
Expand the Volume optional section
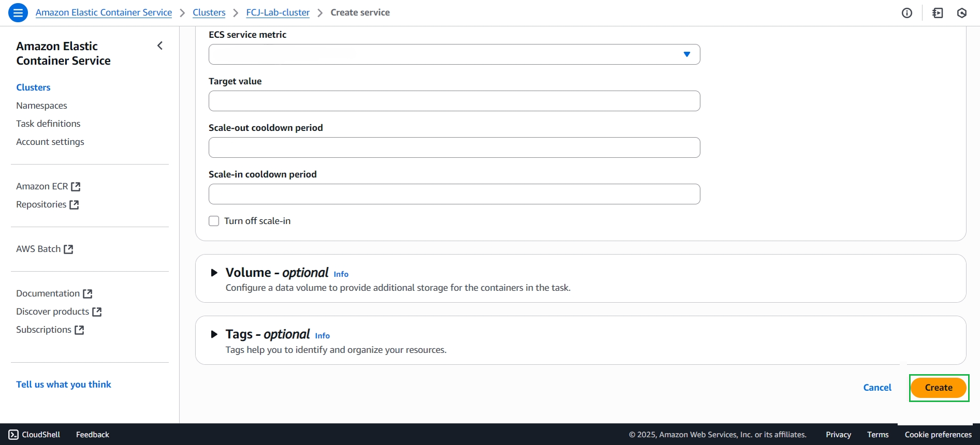click(x=214, y=273)
